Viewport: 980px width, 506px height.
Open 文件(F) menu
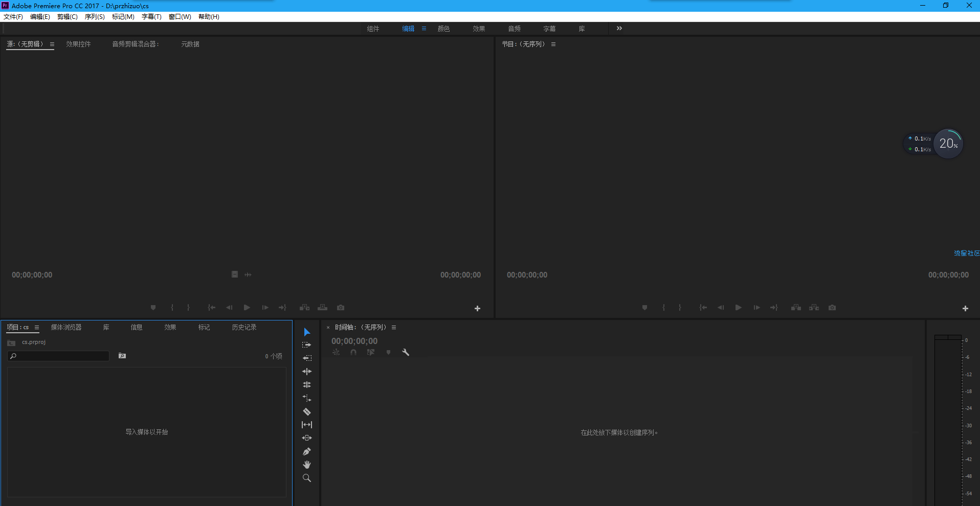(x=13, y=17)
